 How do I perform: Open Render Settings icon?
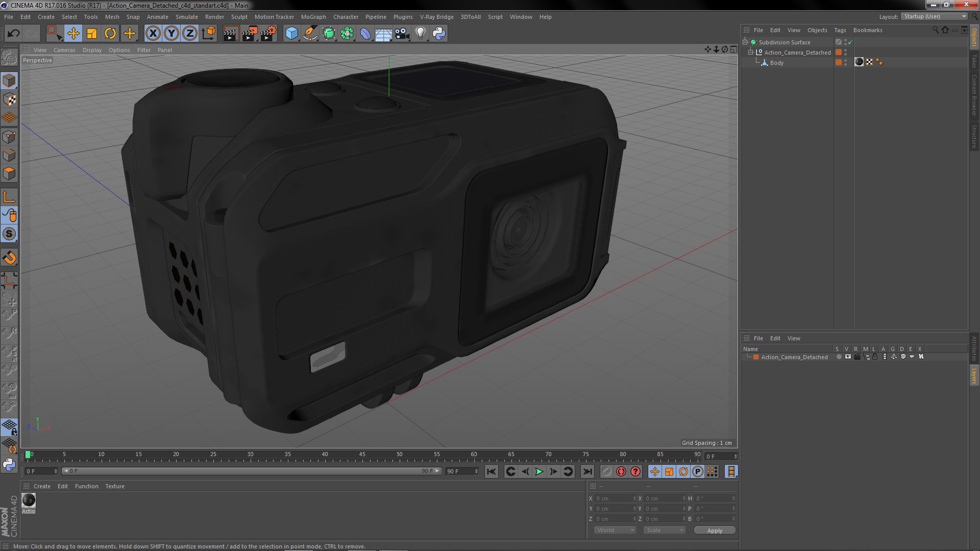click(268, 34)
